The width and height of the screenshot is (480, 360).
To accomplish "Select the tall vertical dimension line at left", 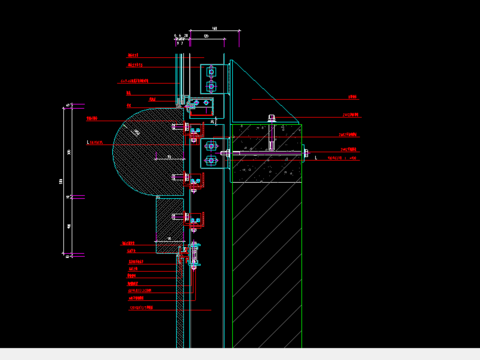I will pyautogui.click(x=63, y=180).
